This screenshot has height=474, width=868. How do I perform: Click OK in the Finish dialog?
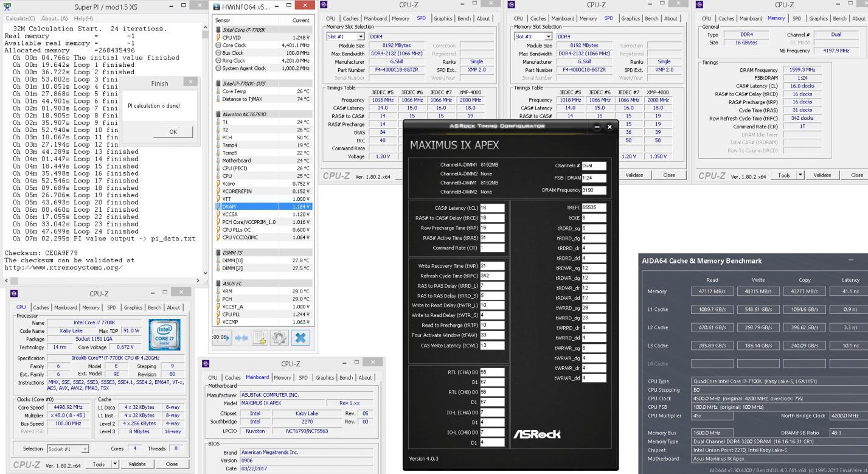[172, 131]
